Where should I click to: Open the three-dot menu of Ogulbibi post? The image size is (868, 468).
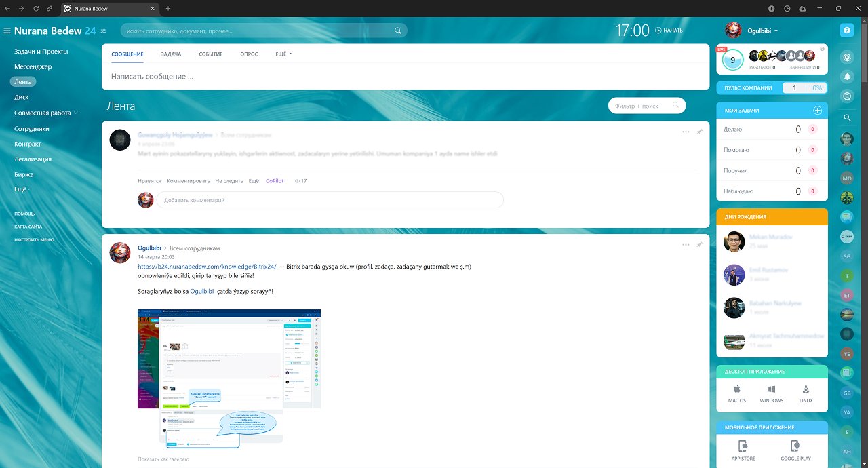click(686, 244)
